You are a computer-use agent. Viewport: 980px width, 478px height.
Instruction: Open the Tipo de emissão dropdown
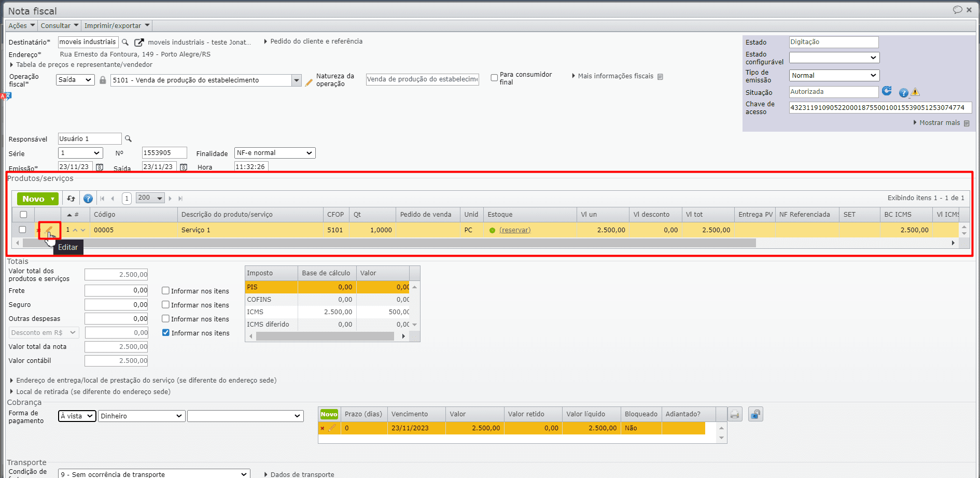(x=834, y=75)
